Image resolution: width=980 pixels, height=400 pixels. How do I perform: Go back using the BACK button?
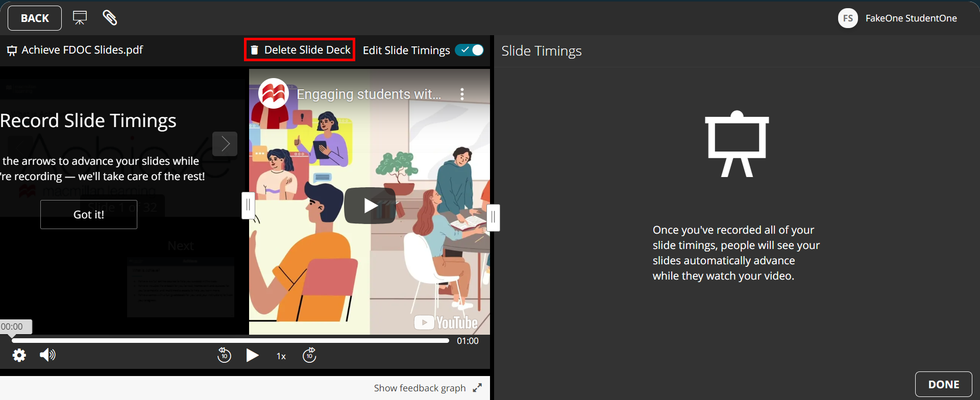[x=35, y=18]
